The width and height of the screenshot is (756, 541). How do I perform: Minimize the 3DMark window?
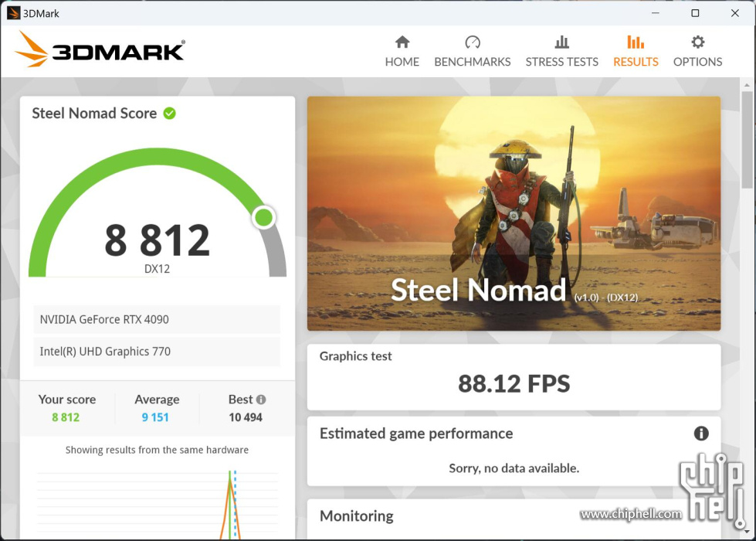pyautogui.click(x=656, y=13)
